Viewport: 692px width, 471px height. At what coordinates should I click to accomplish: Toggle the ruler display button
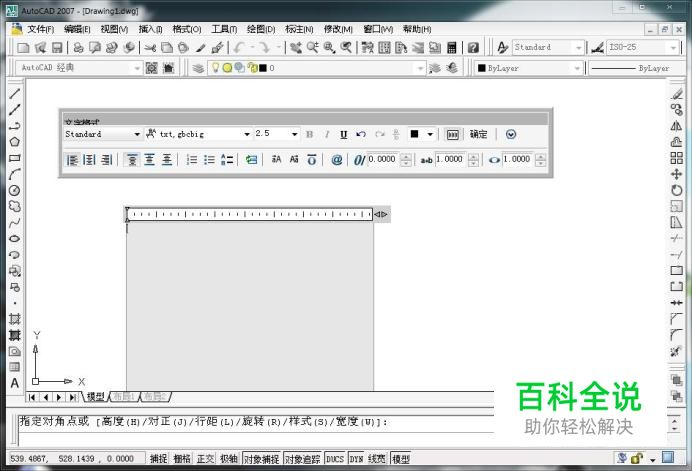[453, 134]
